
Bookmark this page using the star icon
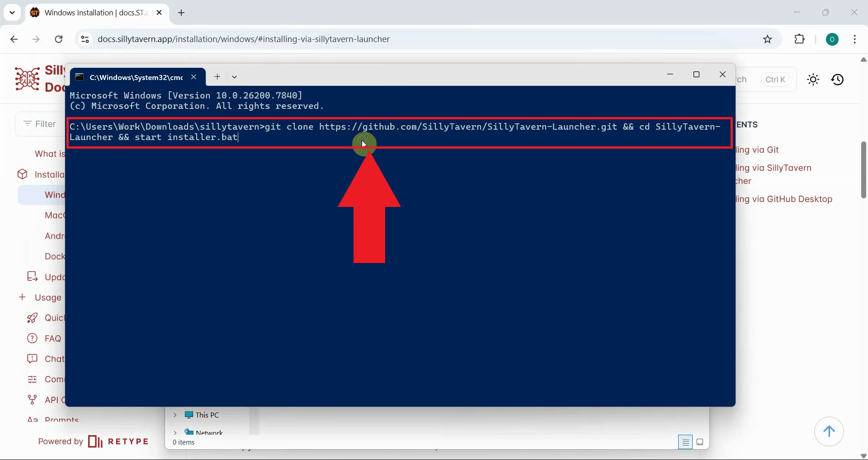click(x=768, y=39)
